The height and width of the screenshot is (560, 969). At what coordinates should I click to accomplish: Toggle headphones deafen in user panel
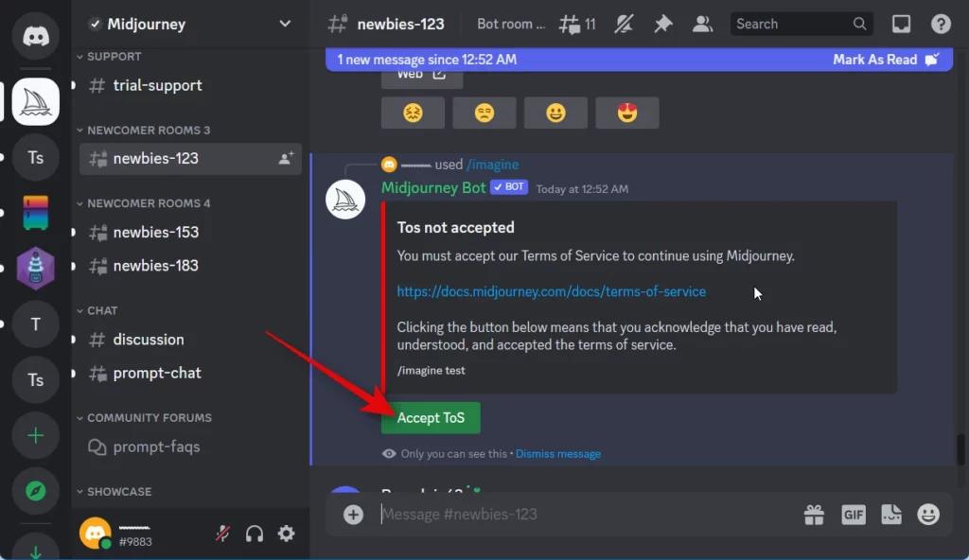(x=254, y=534)
